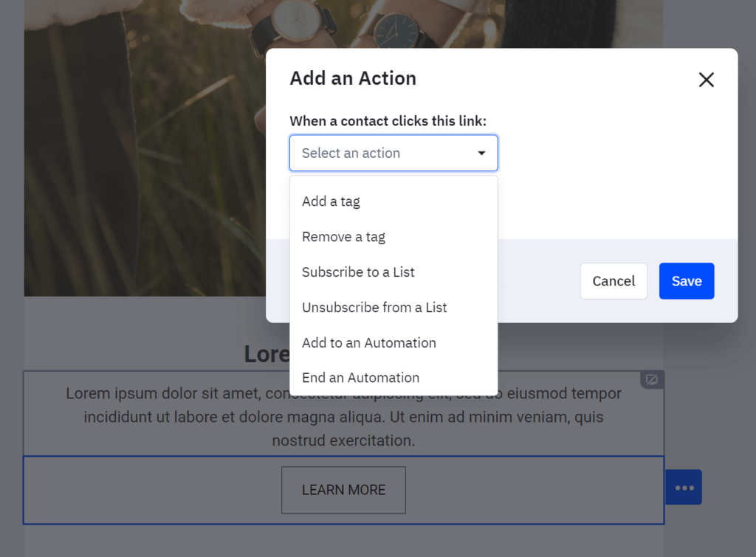Image resolution: width=756 pixels, height=557 pixels.
Task: Click the partially hidden 'Lore' heading
Action: click(266, 355)
